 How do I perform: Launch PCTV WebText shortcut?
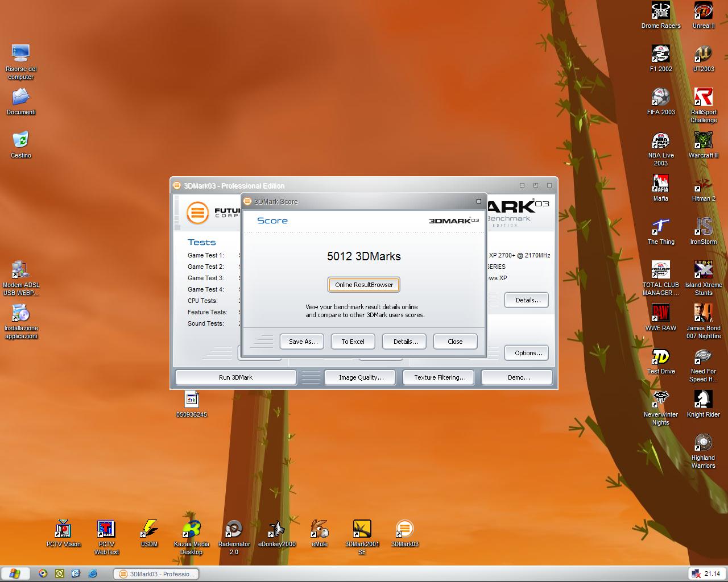coord(106,538)
